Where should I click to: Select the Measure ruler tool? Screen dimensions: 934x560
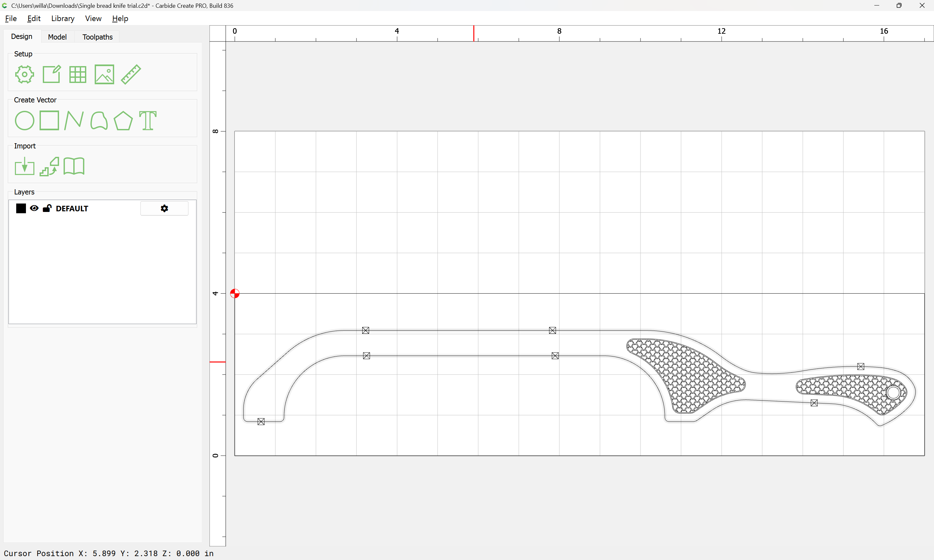(x=131, y=74)
